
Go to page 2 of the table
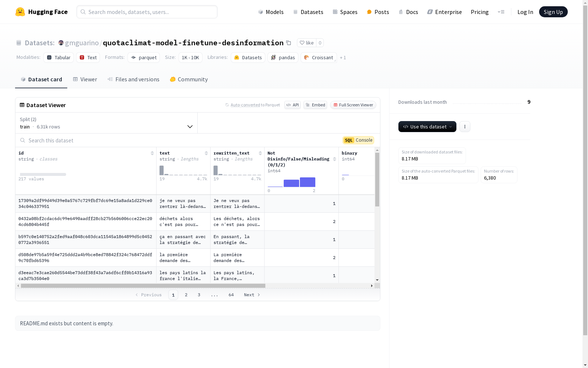(186, 295)
